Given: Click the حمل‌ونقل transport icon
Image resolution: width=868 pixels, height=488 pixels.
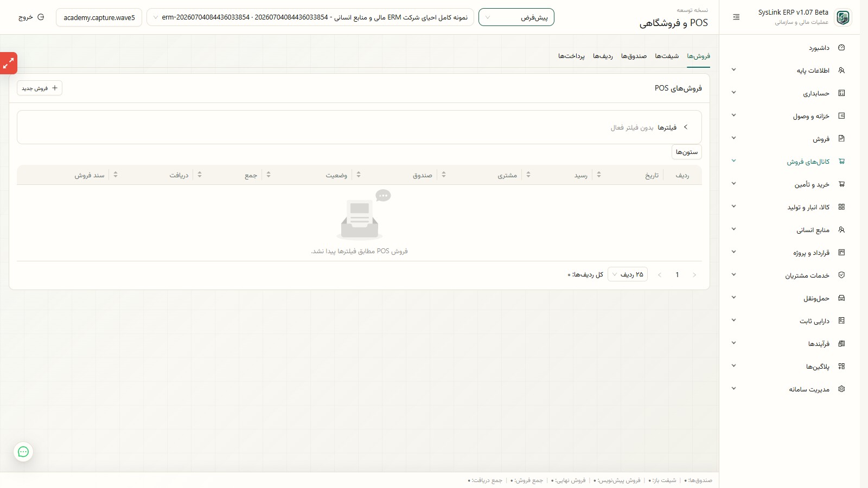Looking at the screenshot, I should pyautogui.click(x=841, y=298).
